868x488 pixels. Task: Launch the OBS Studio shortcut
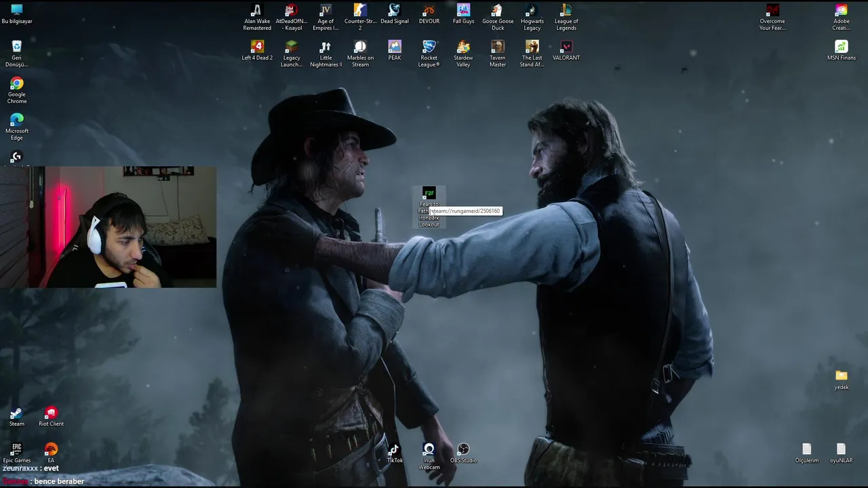(x=463, y=454)
